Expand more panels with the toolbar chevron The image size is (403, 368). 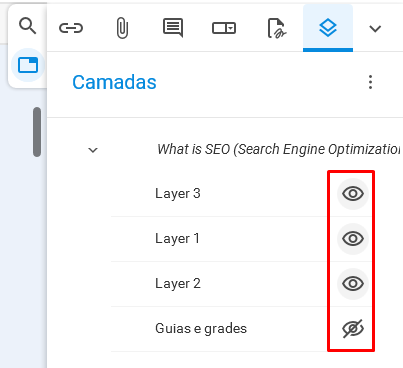(375, 29)
